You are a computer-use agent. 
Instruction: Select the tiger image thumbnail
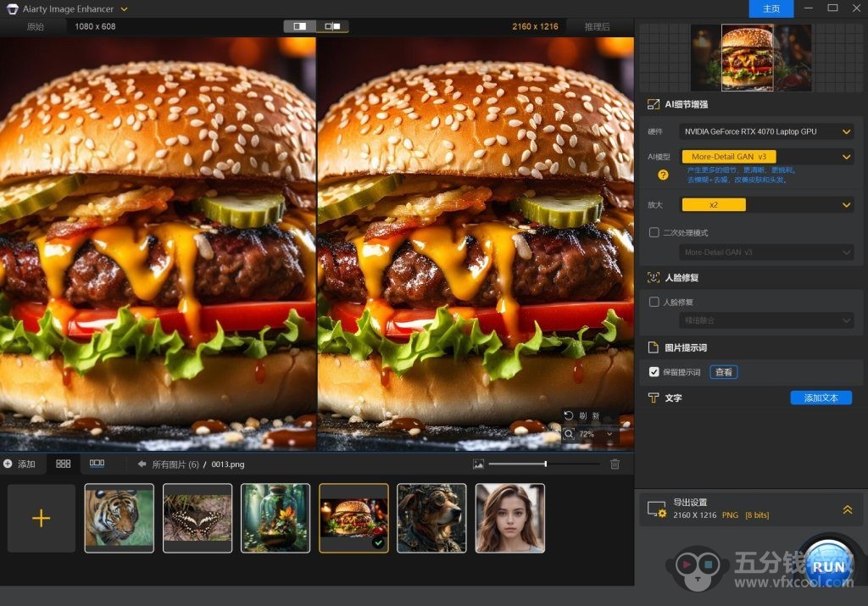[x=120, y=517]
